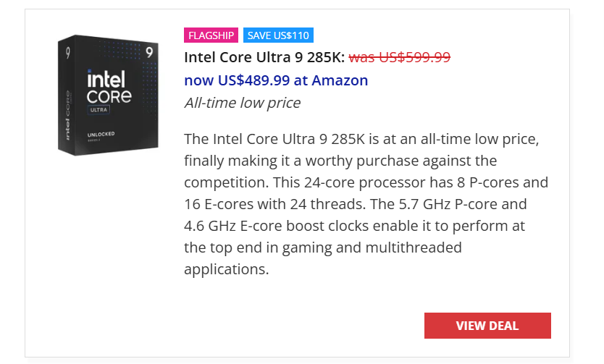
Task: Click the Intel Core Ultra 9 285K title
Action: (264, 57)
